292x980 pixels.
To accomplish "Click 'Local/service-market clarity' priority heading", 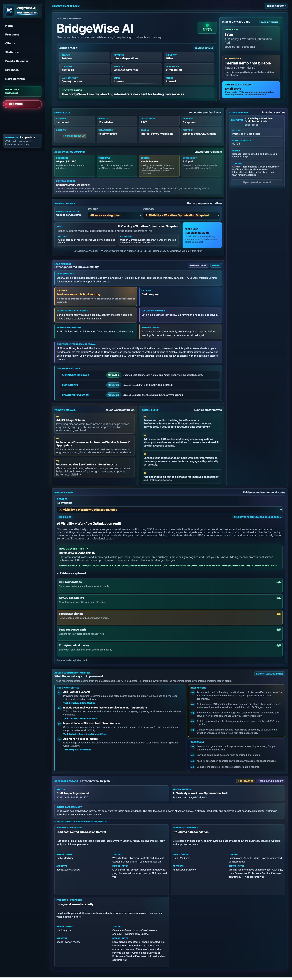I will (75, 904).
